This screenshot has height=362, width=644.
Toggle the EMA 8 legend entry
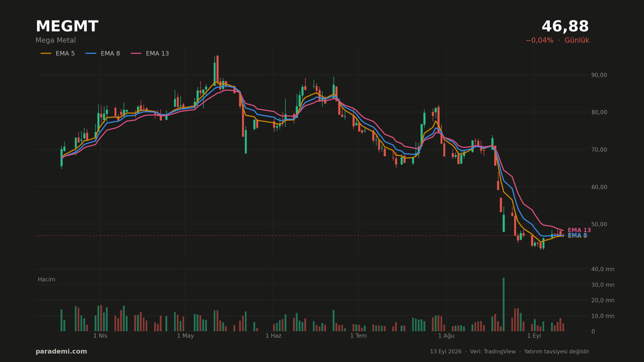tap(103, 53)
